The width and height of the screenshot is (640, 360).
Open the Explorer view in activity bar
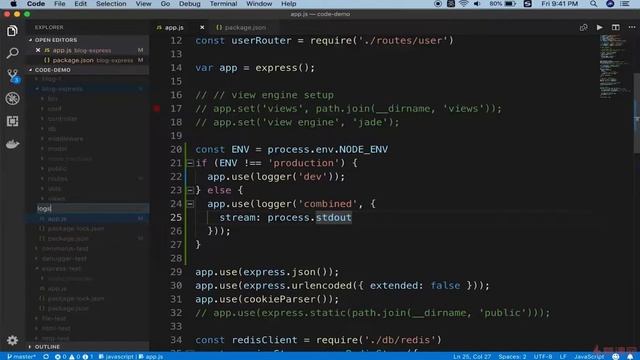click(x=12, y=31)
